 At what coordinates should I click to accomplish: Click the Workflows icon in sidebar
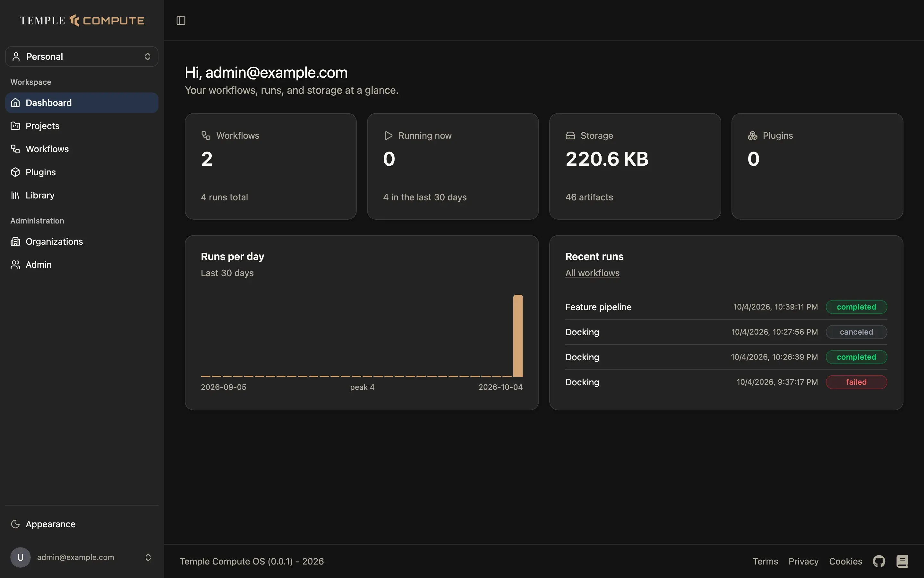tap(15, 149)
